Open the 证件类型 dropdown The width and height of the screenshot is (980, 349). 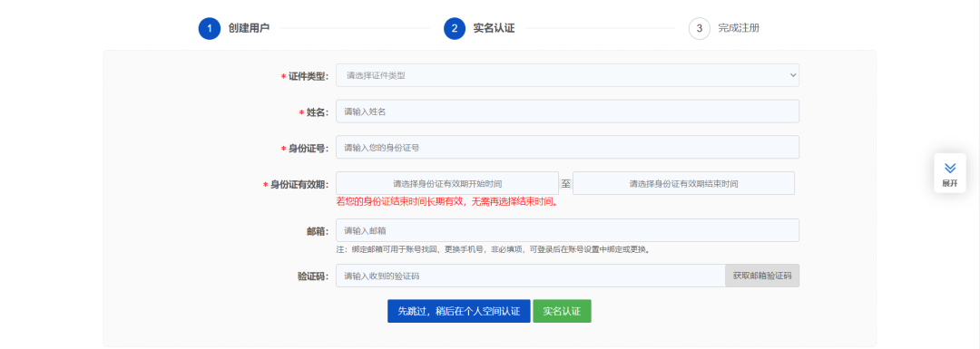[567, 75]
